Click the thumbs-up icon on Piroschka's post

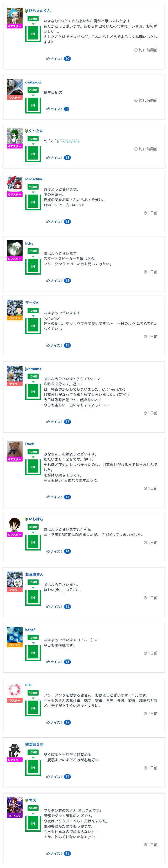pos(48,222)
